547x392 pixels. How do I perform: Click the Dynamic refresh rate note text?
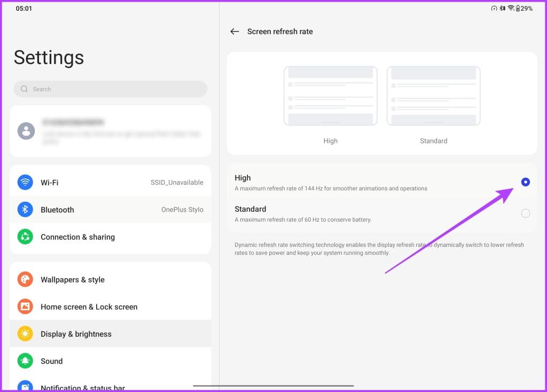coord(379,249)
